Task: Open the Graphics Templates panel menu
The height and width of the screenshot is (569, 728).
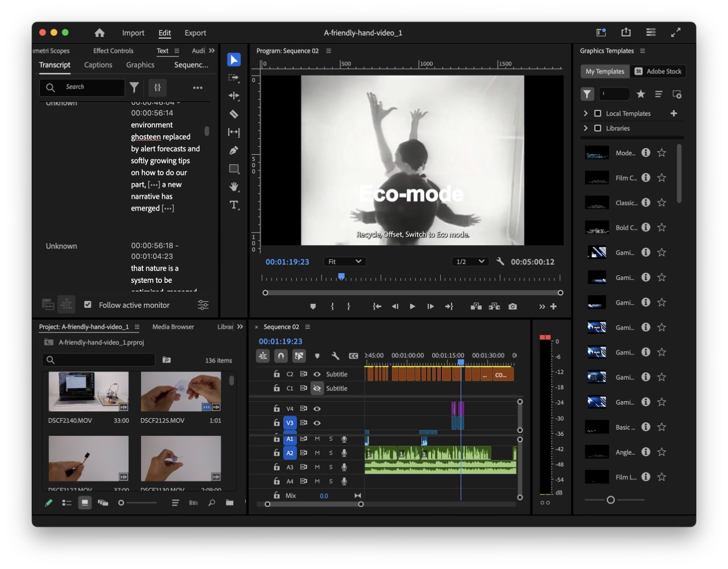Action: pyautogui.click(x=643, y=51)
